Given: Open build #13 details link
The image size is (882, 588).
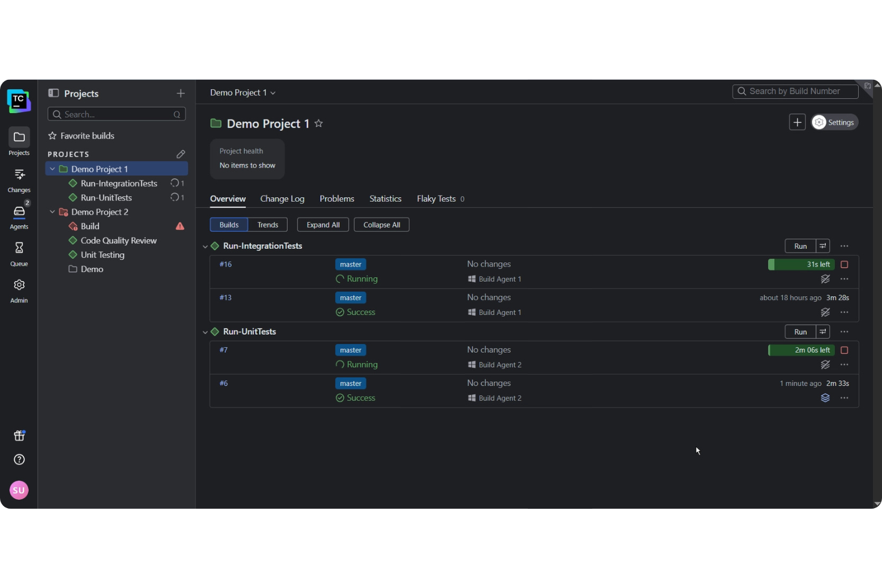Looking at the screenshot, I should 225,297.
